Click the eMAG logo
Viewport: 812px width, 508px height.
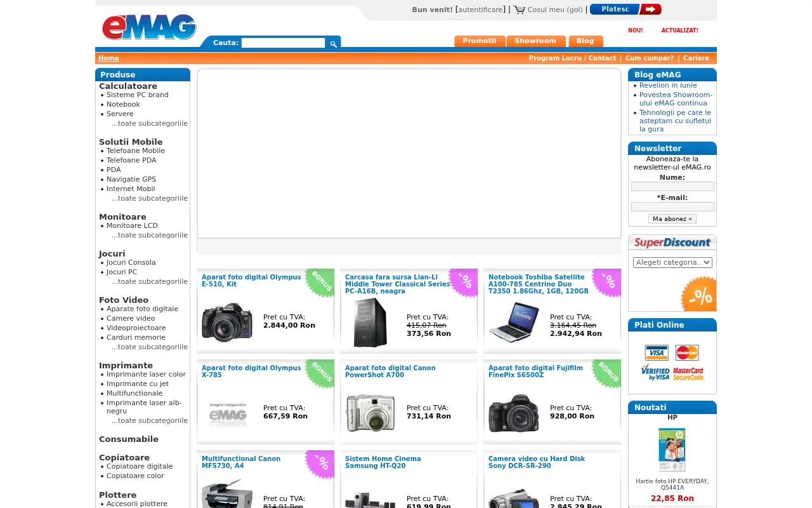[x=149, y=27]
